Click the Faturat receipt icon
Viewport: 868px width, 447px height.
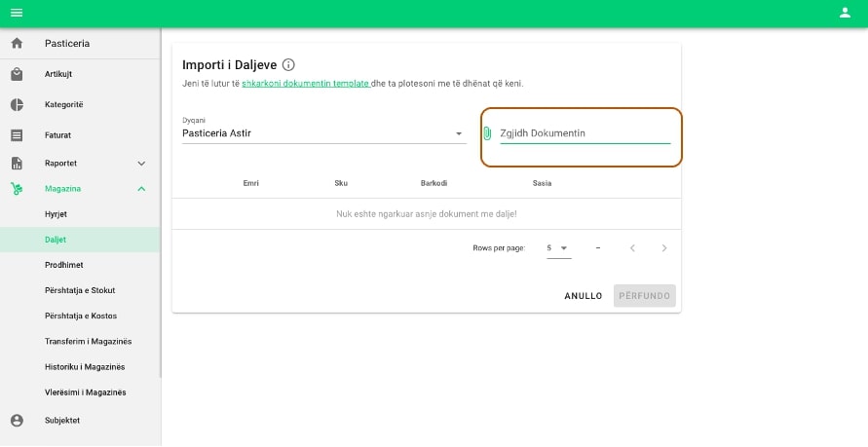(17, 134)
